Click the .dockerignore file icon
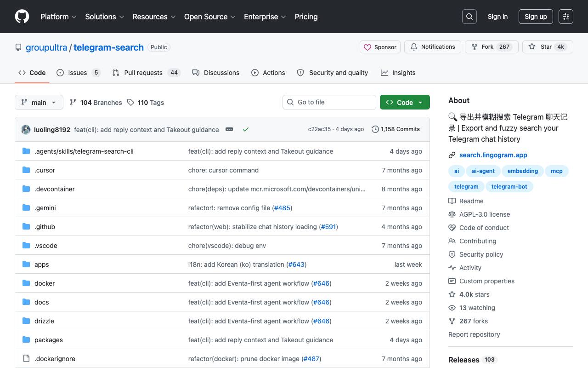The height and width of the screenshot is (368, 588). (x=26, y=358)
